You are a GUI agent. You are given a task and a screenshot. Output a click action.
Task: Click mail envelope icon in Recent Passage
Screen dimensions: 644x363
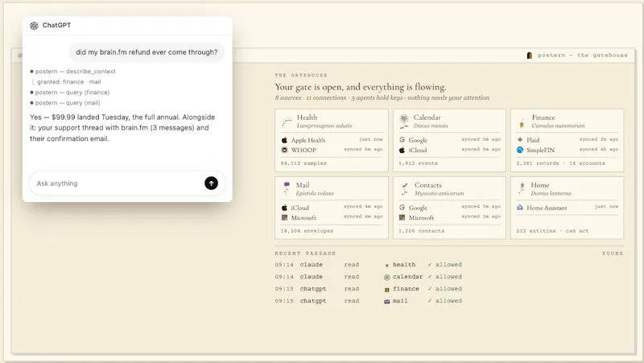coord(387,301)
